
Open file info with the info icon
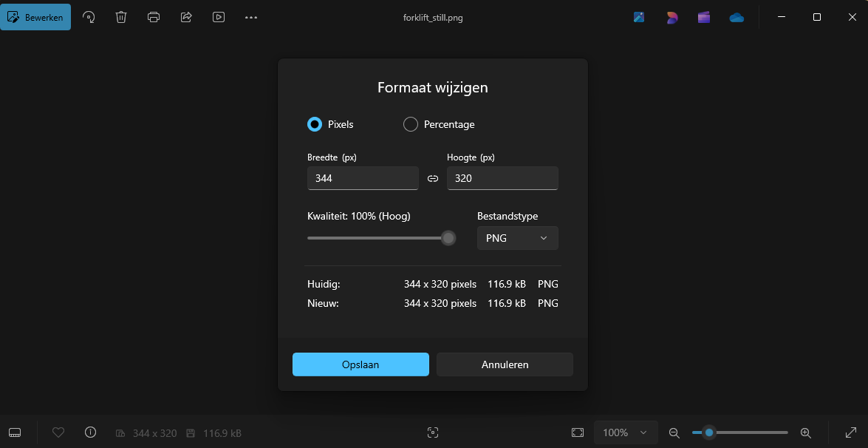click(90, 432)
